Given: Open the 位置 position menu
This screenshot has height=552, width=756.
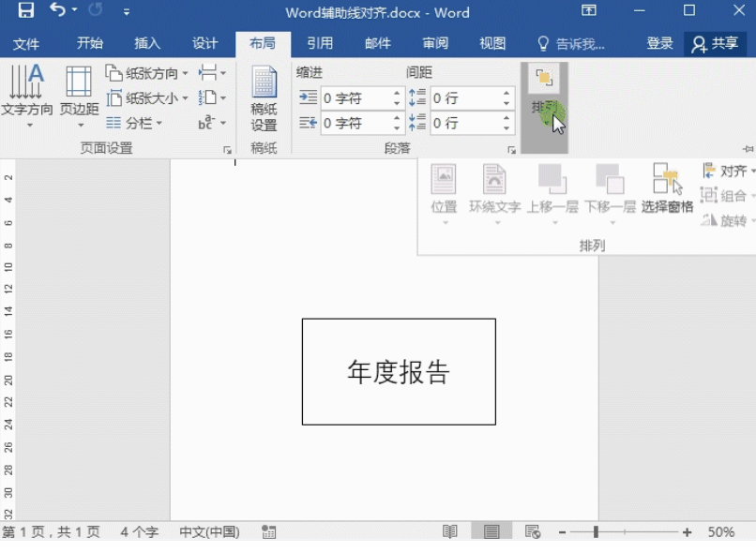Looking at the screenshot, I should coord(444,195).
